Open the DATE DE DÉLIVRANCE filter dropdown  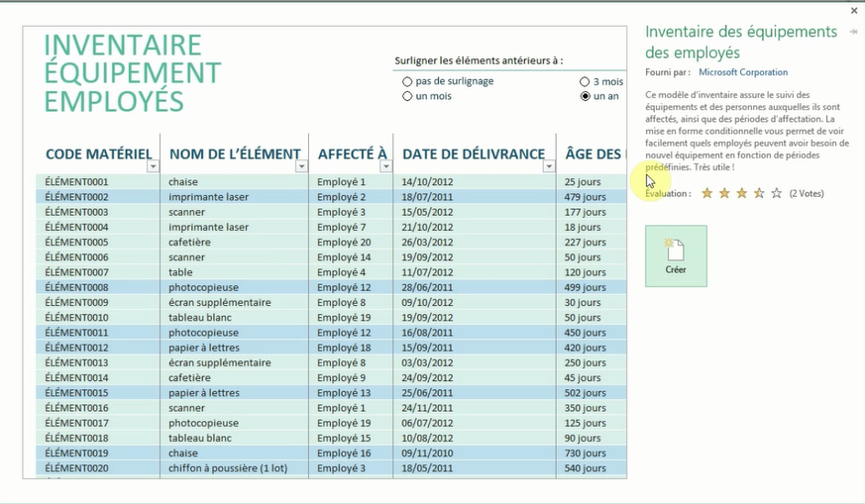coord(548,166)
